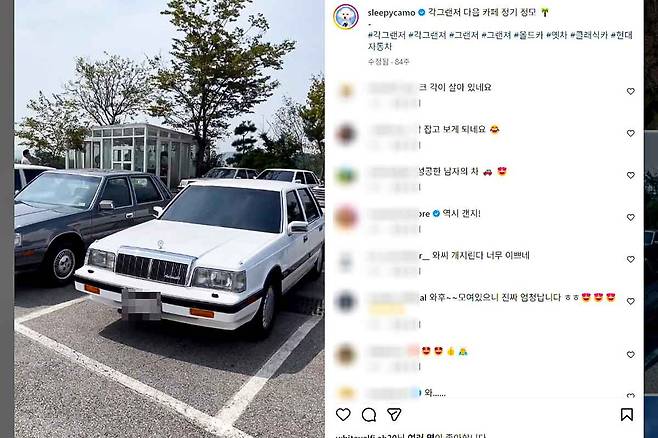Like the comment '역시 갠지!'

tap(630, 217)
